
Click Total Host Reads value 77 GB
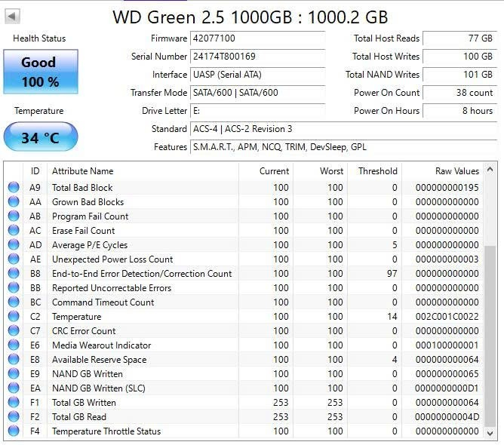pos(459,38)
